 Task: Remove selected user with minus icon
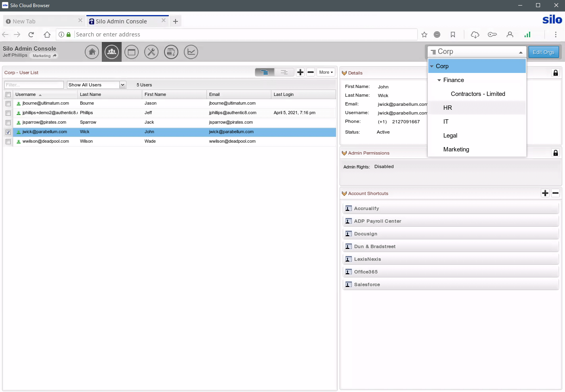311,72
